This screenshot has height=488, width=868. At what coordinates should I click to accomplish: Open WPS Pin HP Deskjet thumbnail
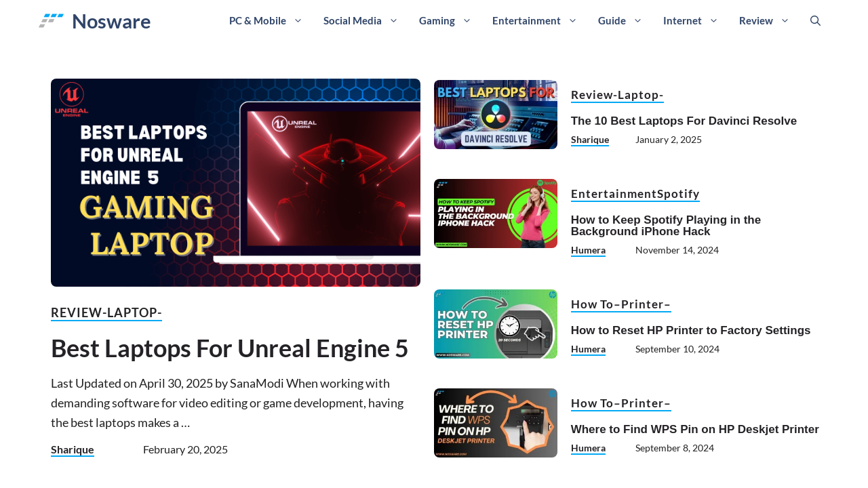(x=496, y=423)
